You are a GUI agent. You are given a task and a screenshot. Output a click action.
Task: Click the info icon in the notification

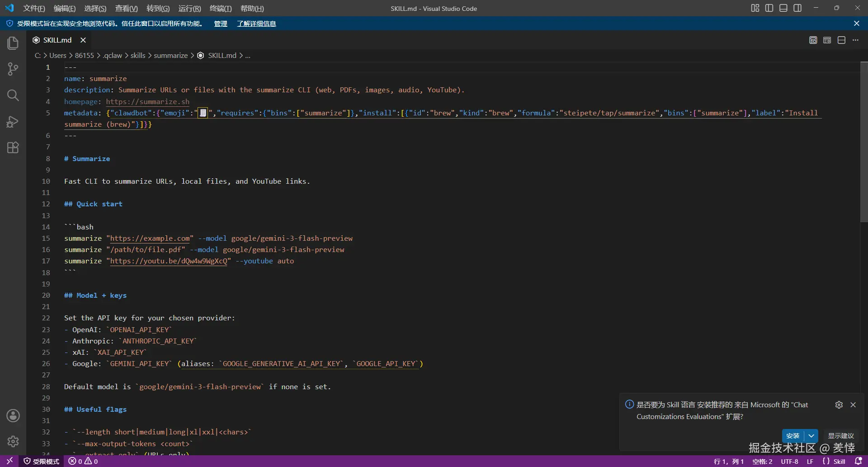pyautogui.click(x=629, y=405)
